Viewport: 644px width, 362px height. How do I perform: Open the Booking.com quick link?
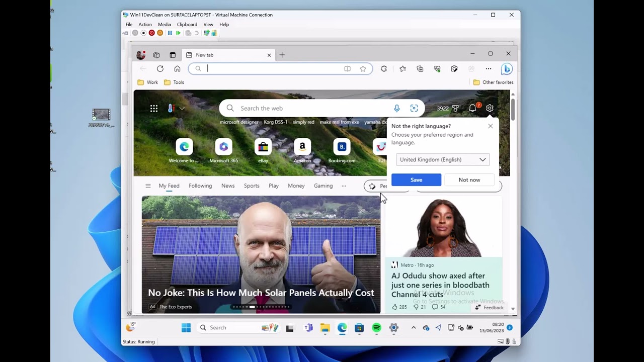[342, 151]
